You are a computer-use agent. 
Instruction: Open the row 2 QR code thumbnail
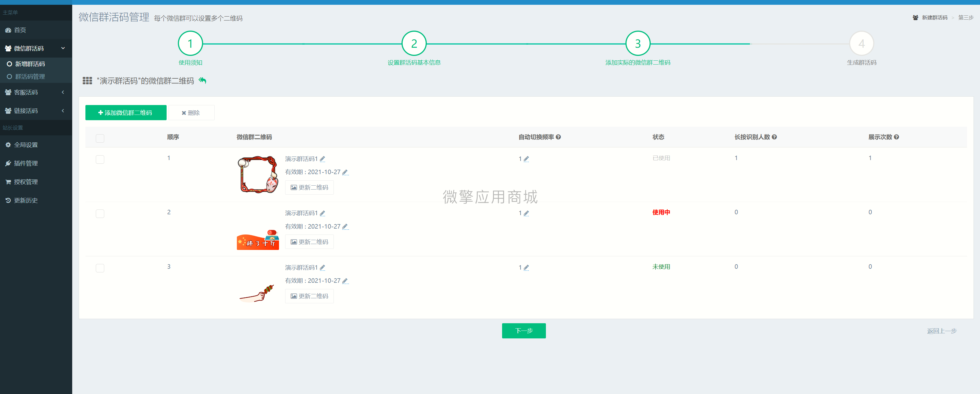coord(258,240)
